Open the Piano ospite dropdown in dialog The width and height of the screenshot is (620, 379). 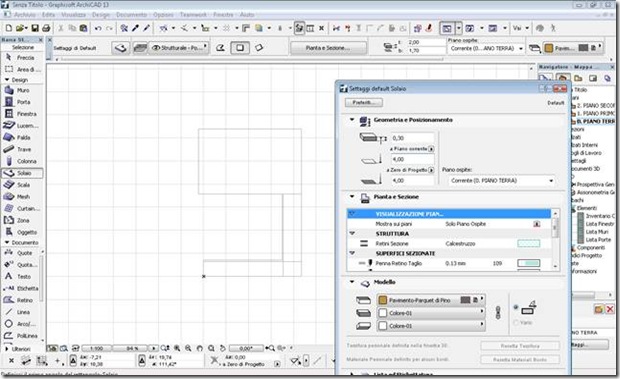click(501, 181)
